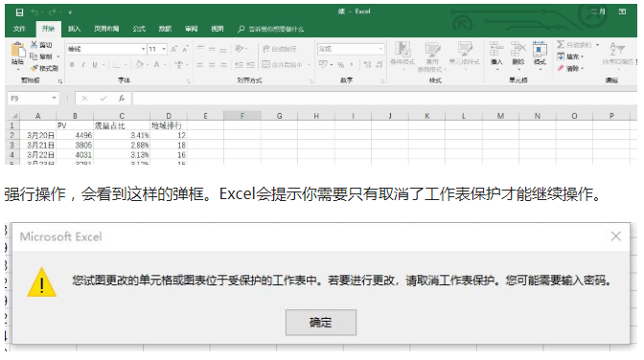
Task: Click the decrease decimal icon
Action: pyautogui.click(x=379, y=65)
